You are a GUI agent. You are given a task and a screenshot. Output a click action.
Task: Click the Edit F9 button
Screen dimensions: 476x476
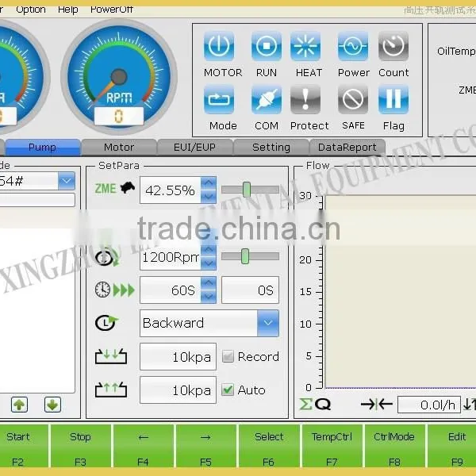451,446
